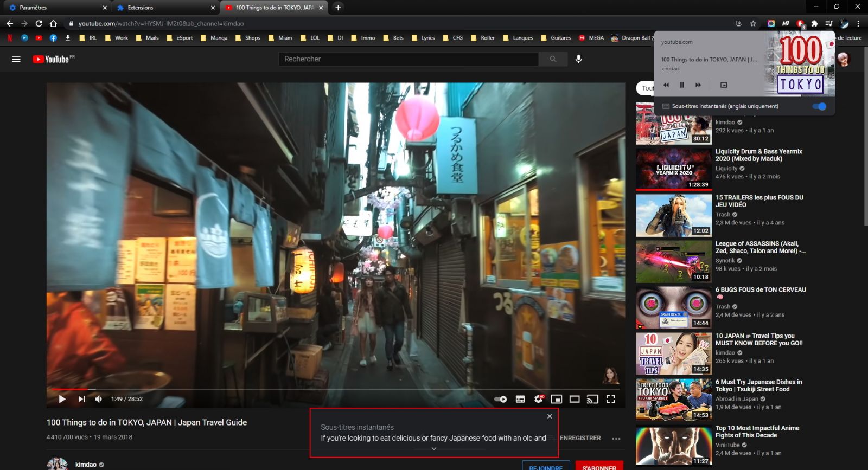The width and height of the screenshot is (868, 470).
Task: Expand the live caption box chevron
Action: coord(434,449)
